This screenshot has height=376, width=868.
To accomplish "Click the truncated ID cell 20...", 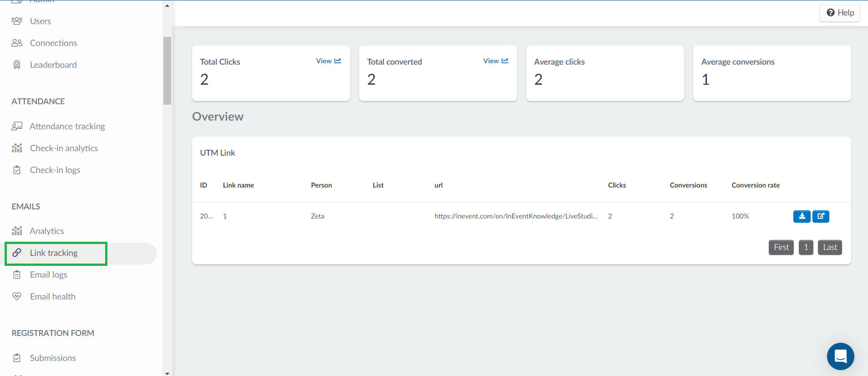I will click(206, 216).
